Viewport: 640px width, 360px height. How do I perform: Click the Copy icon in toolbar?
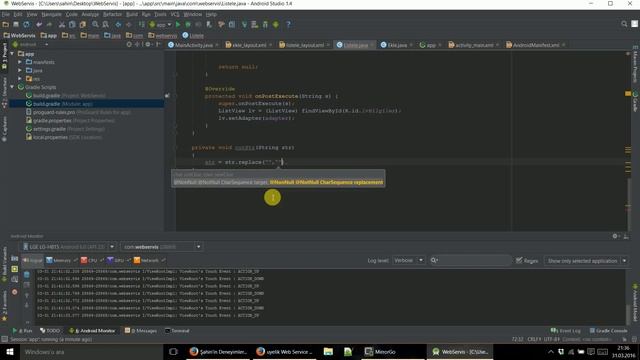(72, 24)
